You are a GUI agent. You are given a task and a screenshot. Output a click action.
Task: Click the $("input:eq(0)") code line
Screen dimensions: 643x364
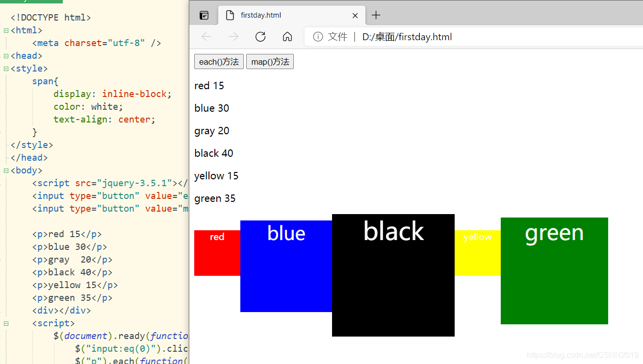(132, 349)
